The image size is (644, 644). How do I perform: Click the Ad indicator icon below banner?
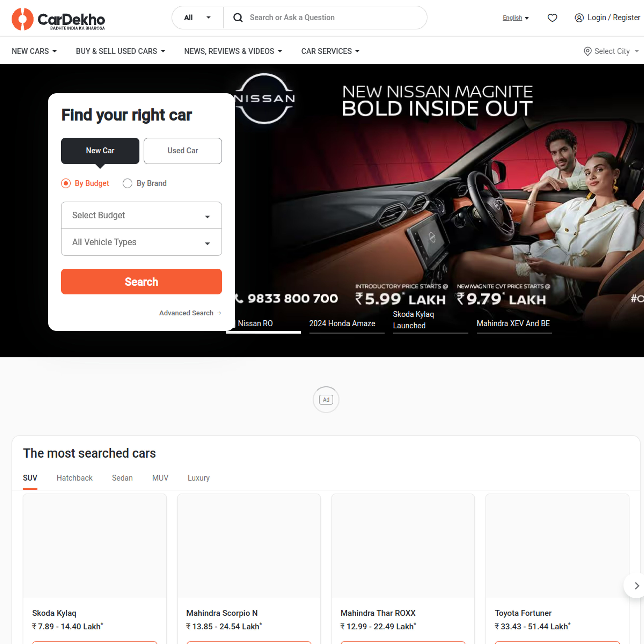(x=327, y=399)
